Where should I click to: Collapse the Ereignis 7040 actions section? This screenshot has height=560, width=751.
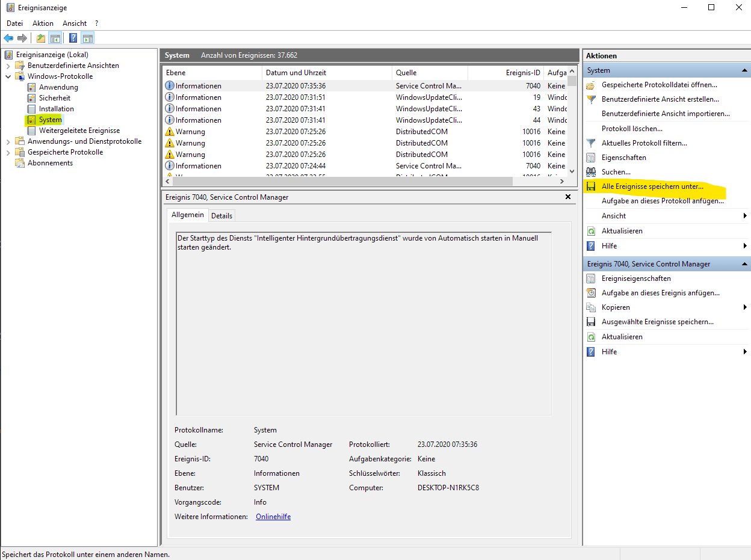coord(745,264)
